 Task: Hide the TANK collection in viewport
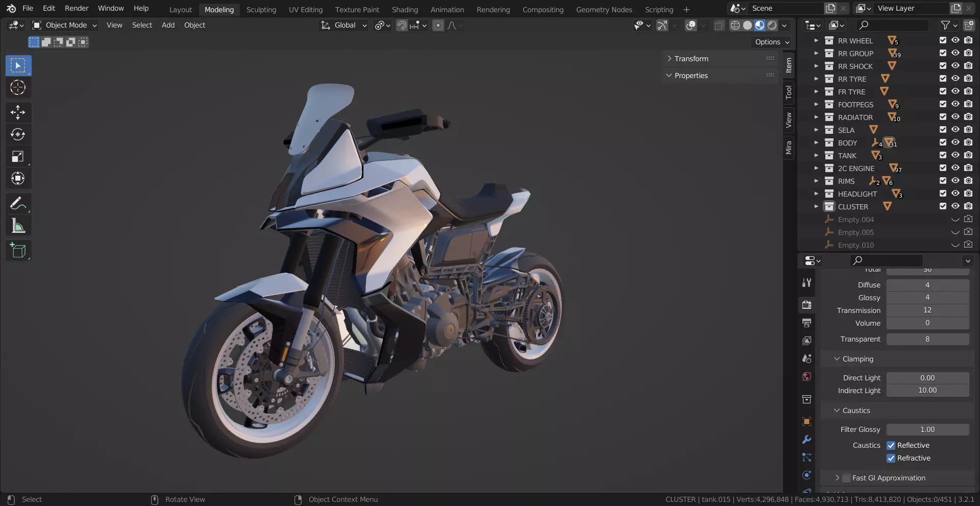coord(955,155)
